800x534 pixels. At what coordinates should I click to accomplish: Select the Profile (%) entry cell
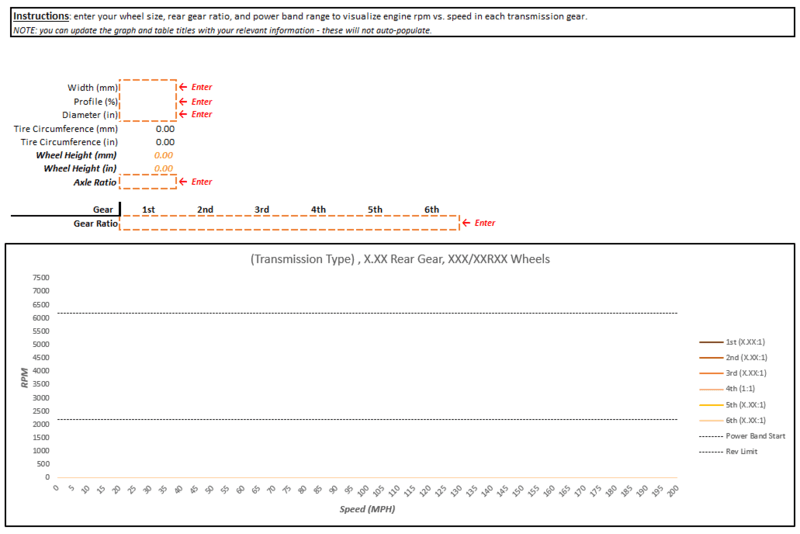coord(148,101)
